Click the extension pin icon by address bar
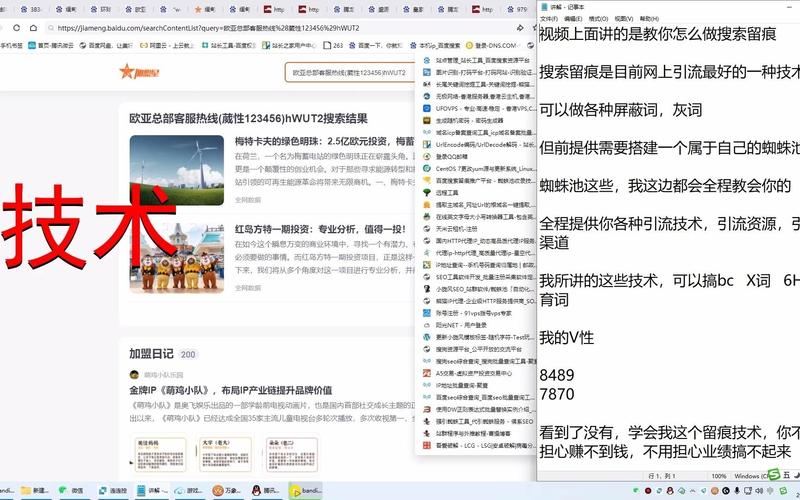The image size is (800, 500). tap(520, 28)
